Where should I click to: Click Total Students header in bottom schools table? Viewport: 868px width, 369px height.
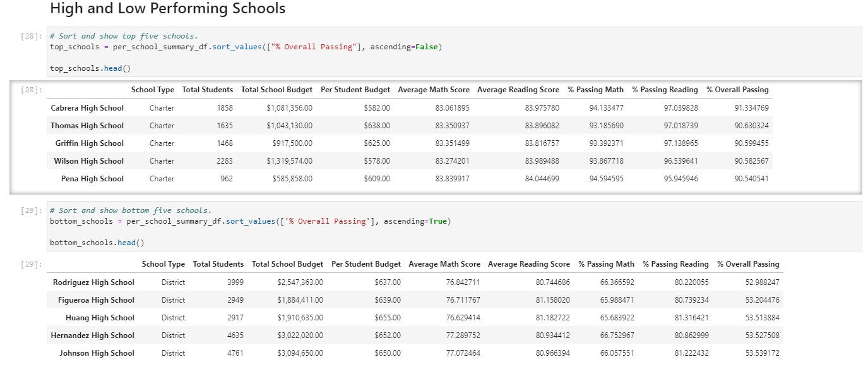(x=218, y=264)
